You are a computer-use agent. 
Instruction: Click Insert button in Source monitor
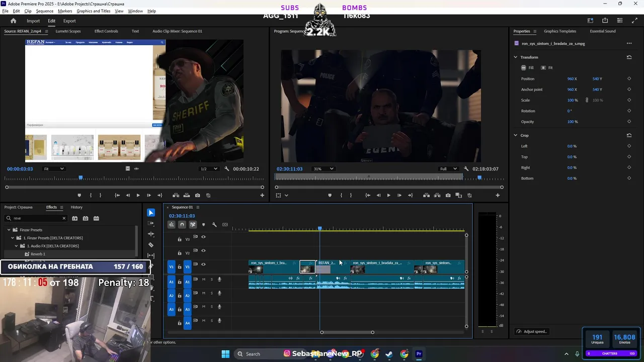pyautogui.click(x=176, y=195)
